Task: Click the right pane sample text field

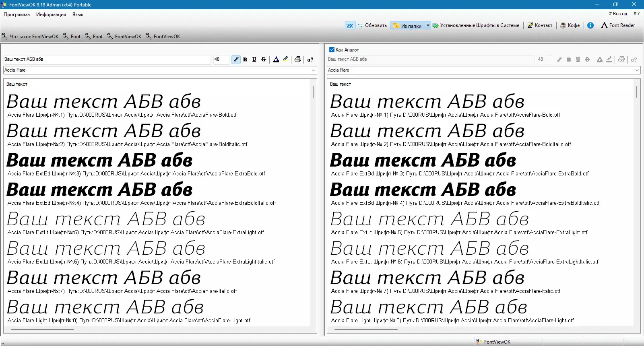Action: coord(431,60)
